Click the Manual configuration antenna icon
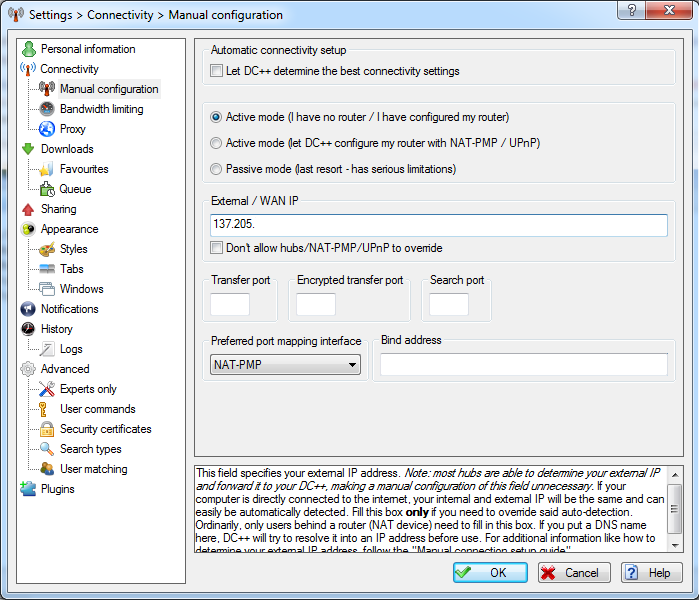This screenshot has height=600, width=699. coord(47,89)
